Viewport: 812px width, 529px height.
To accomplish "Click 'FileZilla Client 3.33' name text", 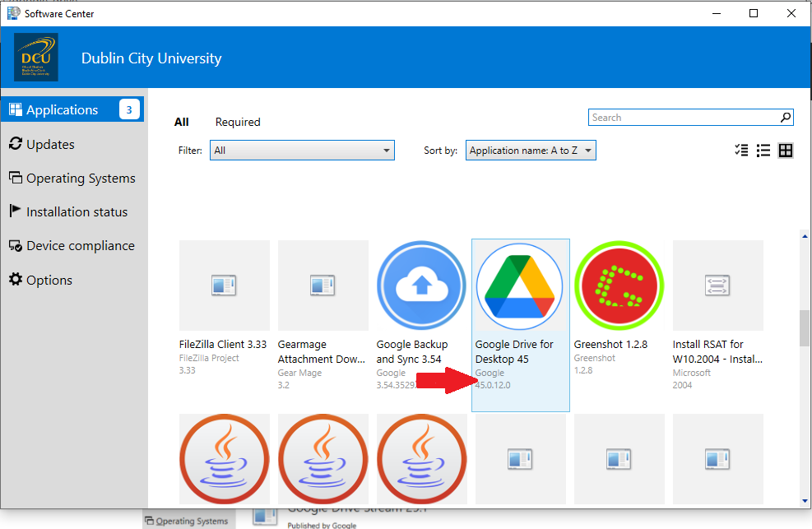I will [x=223, y=344].
